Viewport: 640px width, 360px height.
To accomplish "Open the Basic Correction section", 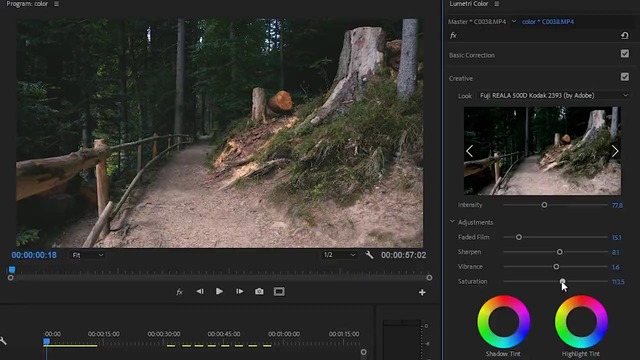I will tap(472, 55).
